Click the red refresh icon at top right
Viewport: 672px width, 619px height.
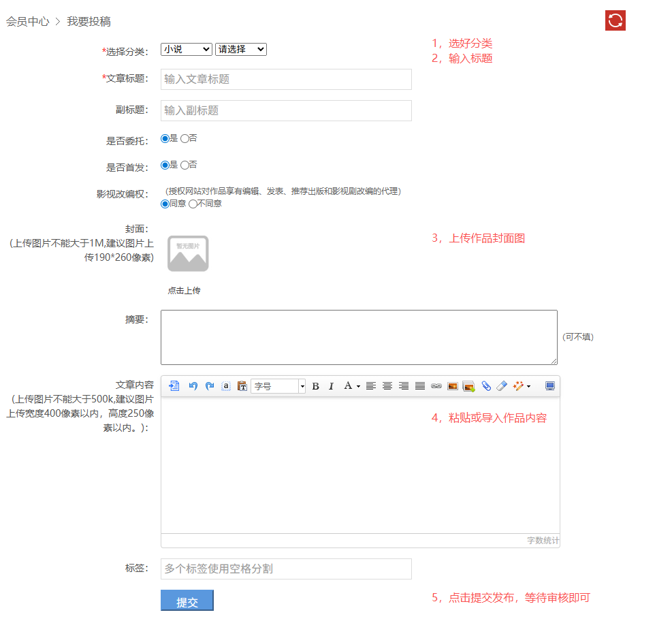coord(615,20)
